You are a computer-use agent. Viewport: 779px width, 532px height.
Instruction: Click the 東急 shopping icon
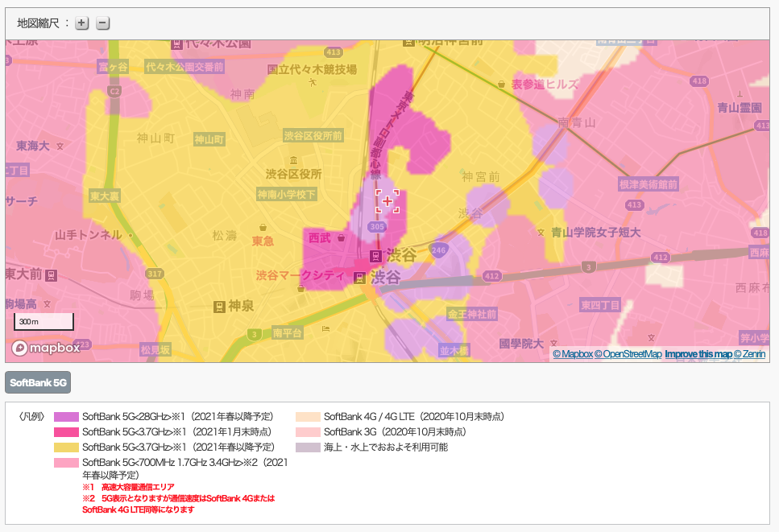click(x=263, y=228)
